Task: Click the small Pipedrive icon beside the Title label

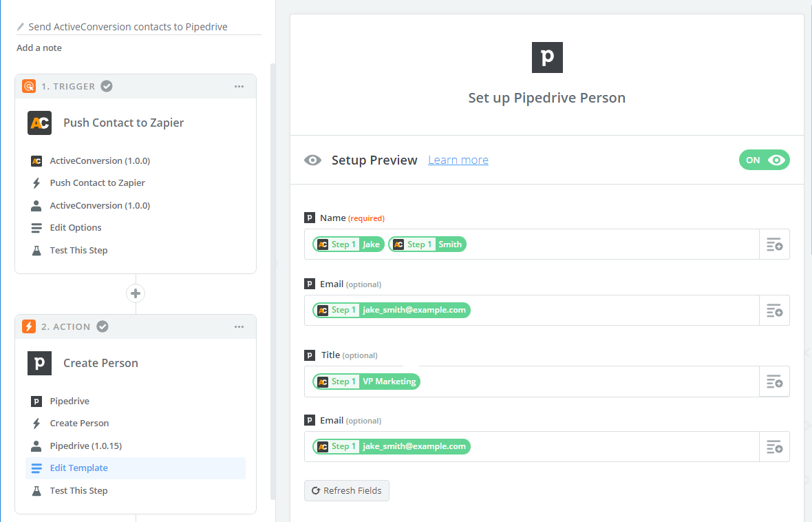Action: [x=310, y=355]
